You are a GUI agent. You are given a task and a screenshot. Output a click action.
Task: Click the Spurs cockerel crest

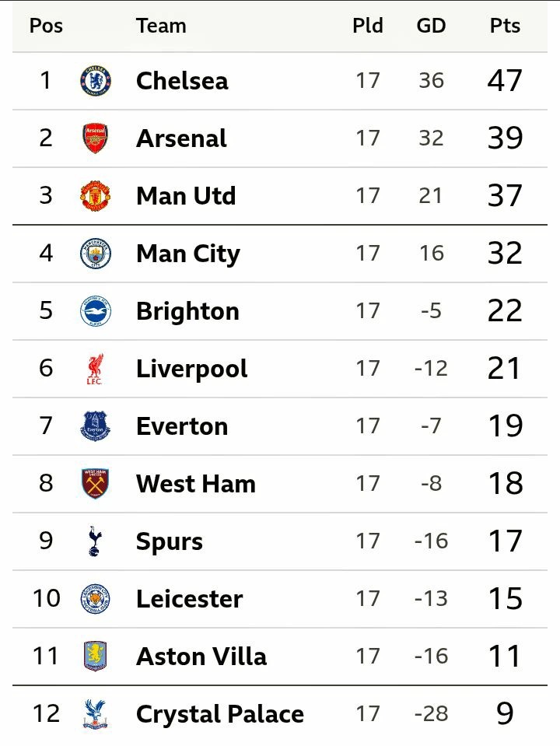[95, 541]
